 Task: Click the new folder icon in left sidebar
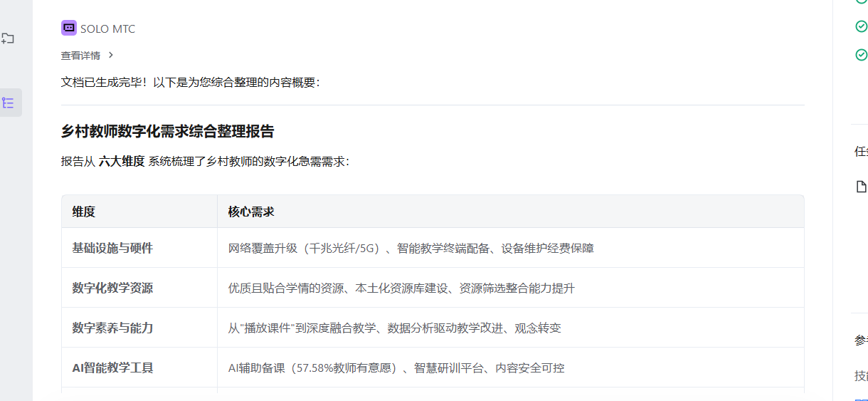point(8,38)
